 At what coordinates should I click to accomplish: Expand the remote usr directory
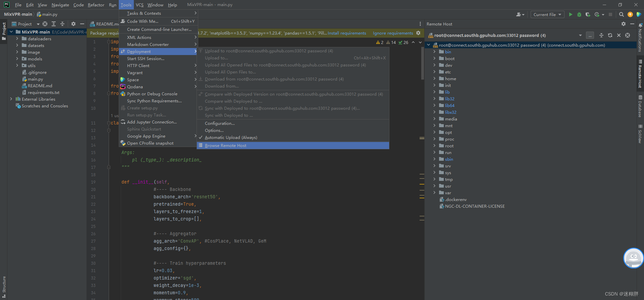pos(435,186)
